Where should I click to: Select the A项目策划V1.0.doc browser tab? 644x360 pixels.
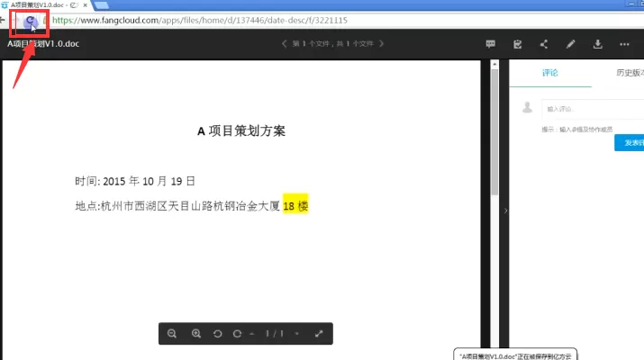pos(45,4)
